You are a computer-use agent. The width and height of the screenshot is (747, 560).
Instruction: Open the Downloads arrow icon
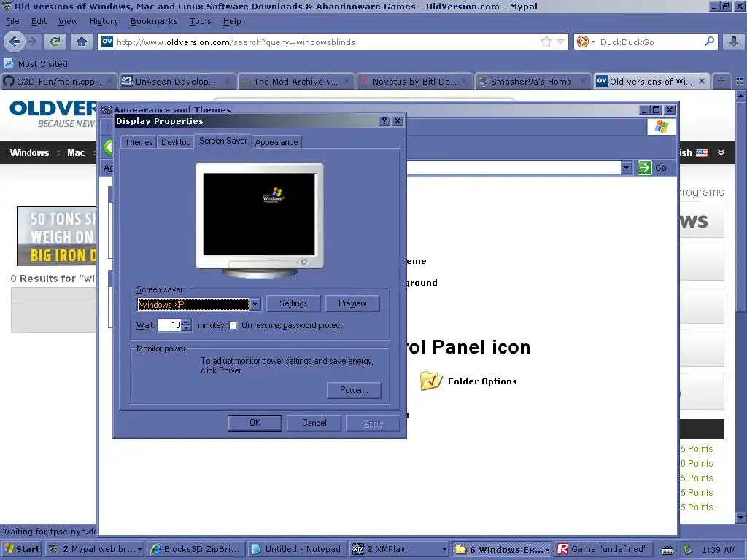pyautogui.click(x=734, y=42)
